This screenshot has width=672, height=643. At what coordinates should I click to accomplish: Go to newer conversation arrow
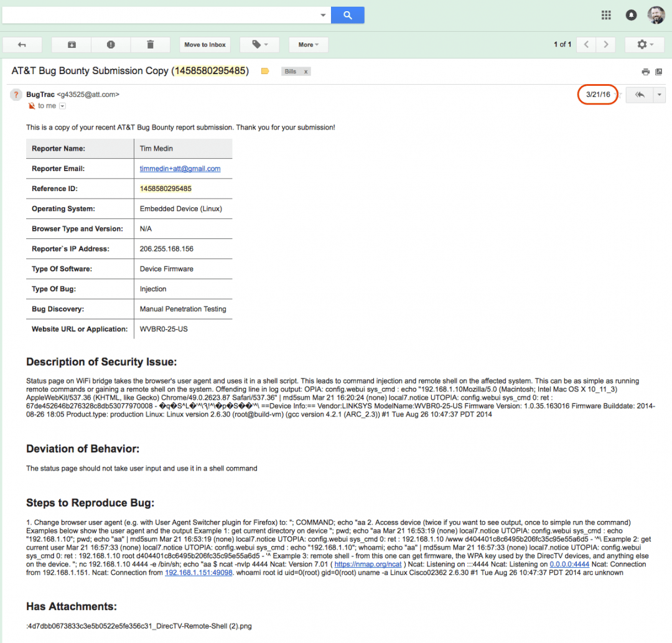click(x=586, y=45)
